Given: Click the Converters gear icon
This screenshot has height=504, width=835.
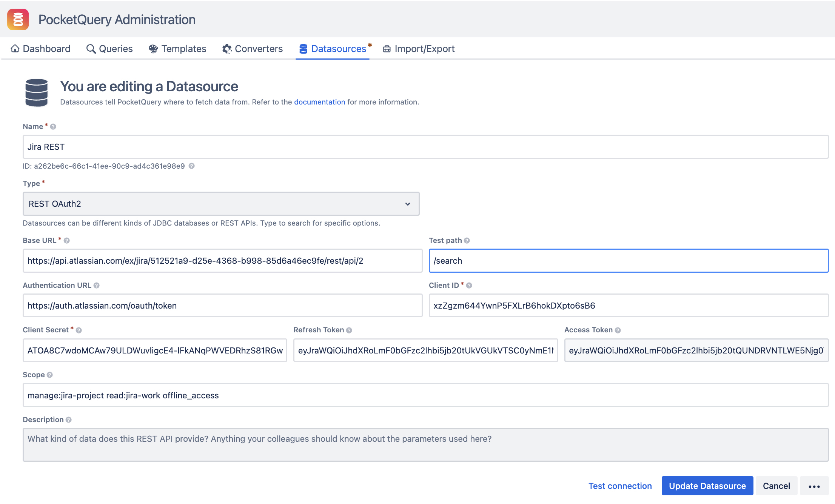Looking at the screenshot, I should click(226, 49).
